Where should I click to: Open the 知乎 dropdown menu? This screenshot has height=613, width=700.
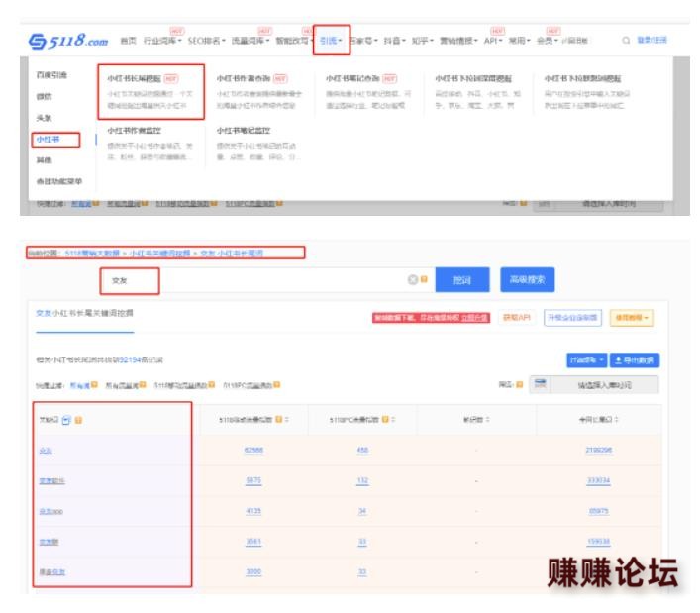pyautogui.click(x=422, y=41)
